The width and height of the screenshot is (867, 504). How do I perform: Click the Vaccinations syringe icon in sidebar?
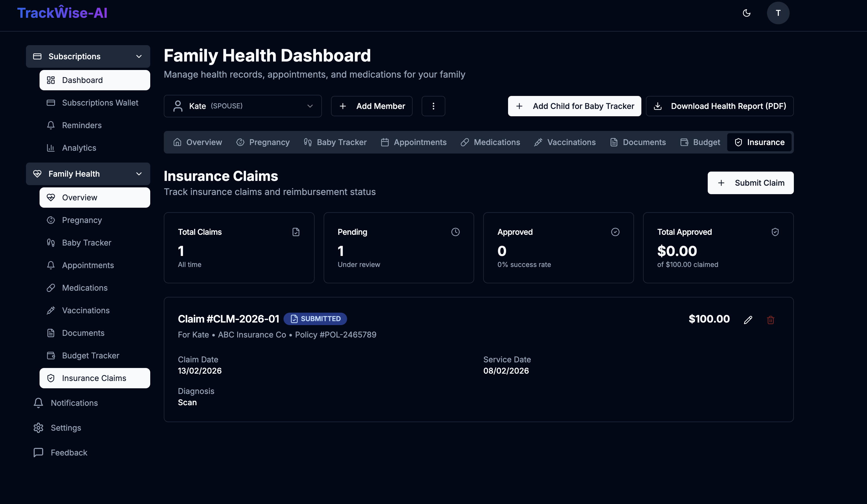pyautogui.click(x=51, y=310)
